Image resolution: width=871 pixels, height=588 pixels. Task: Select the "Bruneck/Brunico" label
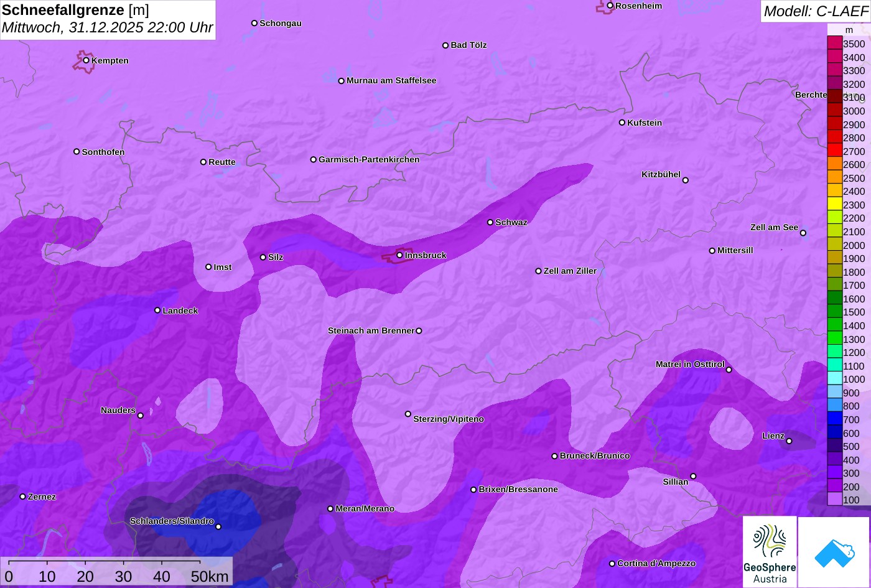595,456
